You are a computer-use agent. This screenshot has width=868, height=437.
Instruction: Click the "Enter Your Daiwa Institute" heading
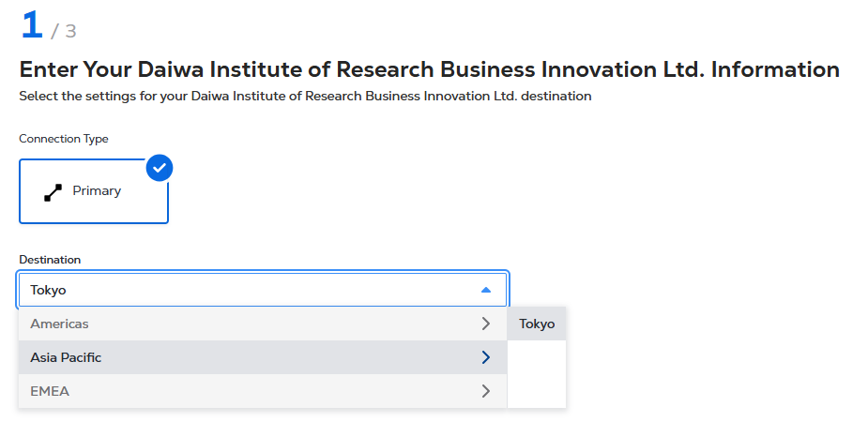coord(429,69)
